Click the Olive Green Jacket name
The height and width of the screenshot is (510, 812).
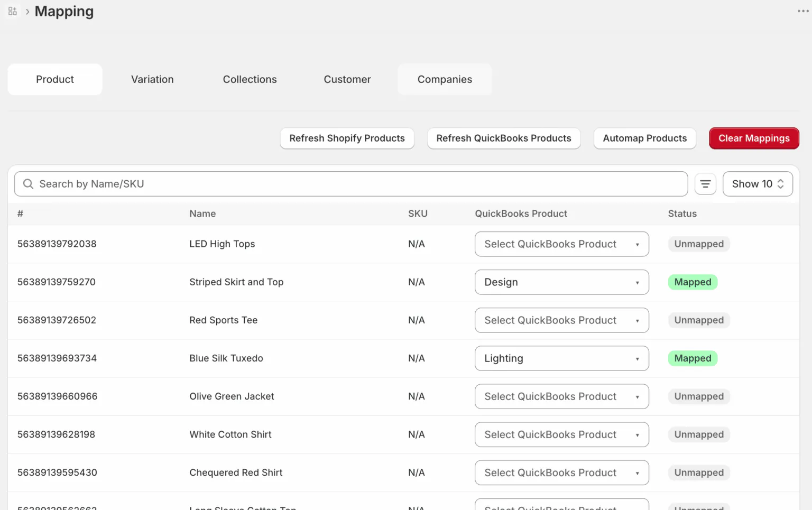point(232,396)
